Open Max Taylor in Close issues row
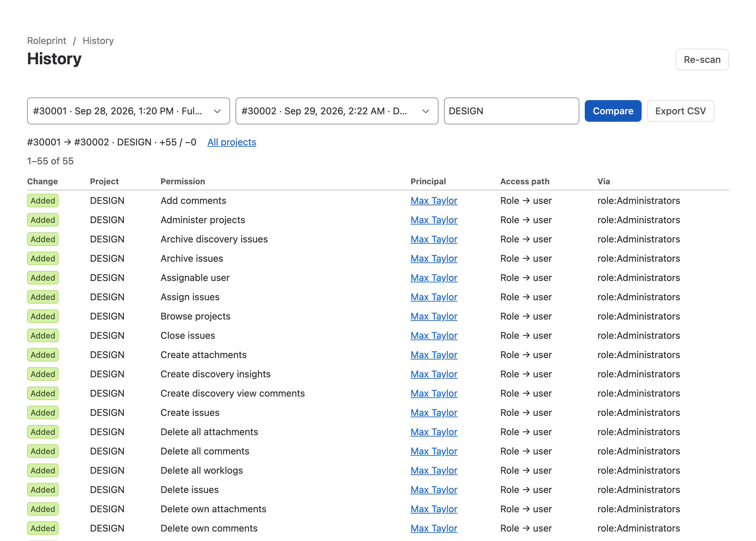Viewport: 756px width, 541px height. point(434,335)
